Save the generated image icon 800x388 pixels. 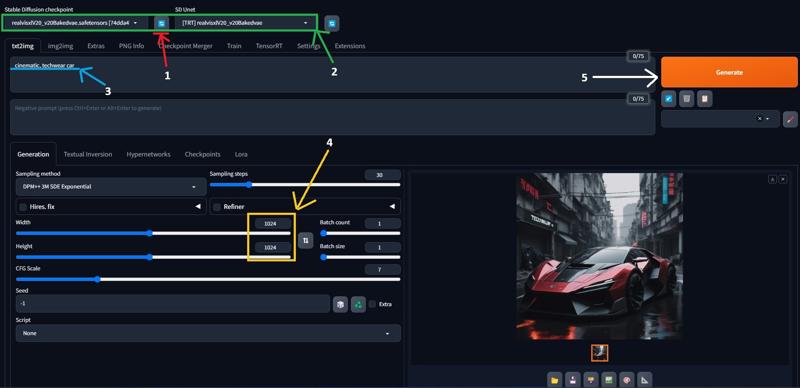pyautogui.click(x=573, y=379)
